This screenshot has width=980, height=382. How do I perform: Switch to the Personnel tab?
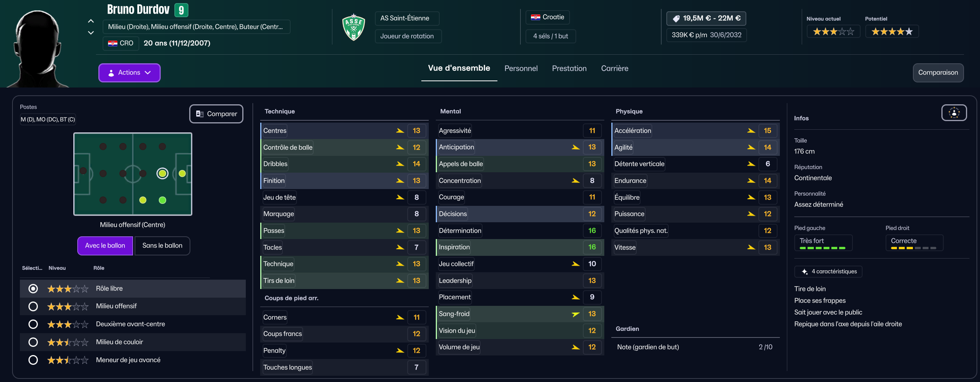[521, 68]
